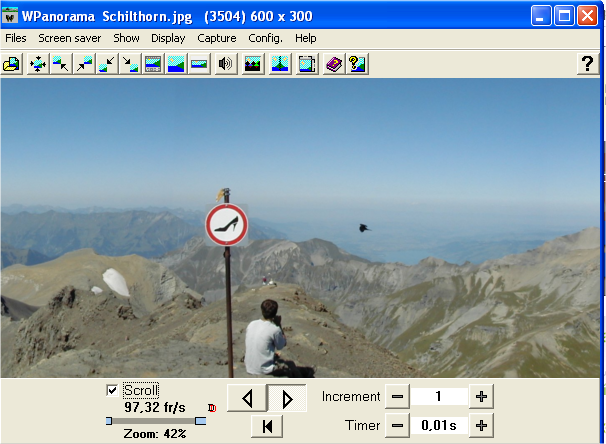Viewport: 606px width, 444px height.
Task: Increase the Increment value
Action: coord(481,396)
